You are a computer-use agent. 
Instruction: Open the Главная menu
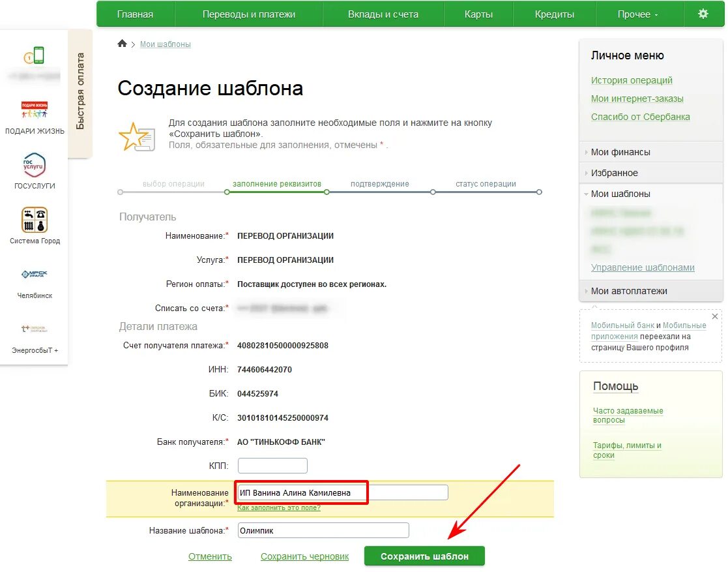135,14
